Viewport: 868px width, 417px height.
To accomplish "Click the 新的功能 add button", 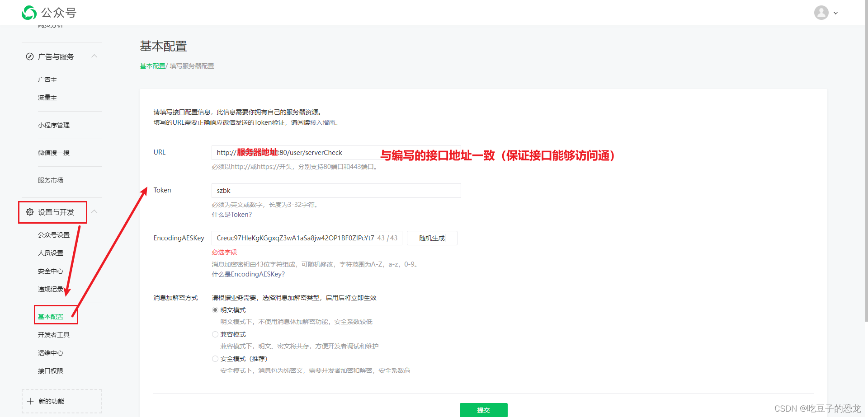I will pos(61,401).
